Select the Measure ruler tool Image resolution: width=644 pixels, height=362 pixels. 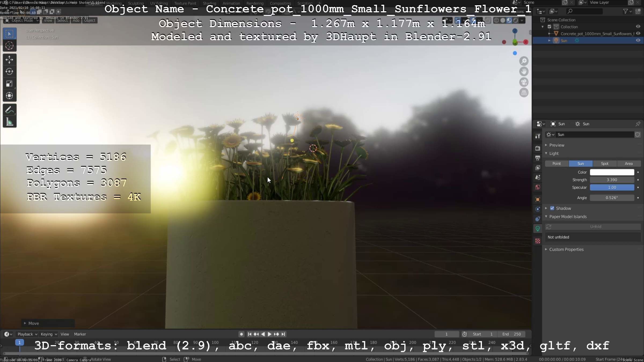[9, 122]
